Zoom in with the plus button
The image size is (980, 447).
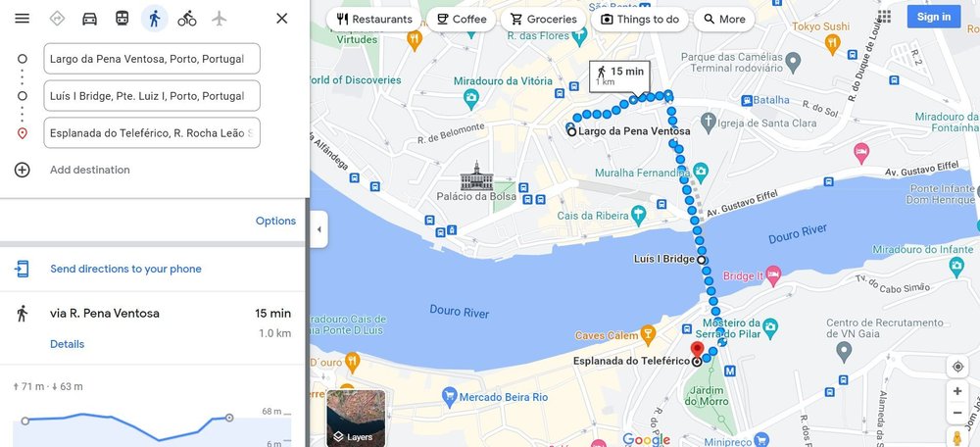click(x=956, y=391)
